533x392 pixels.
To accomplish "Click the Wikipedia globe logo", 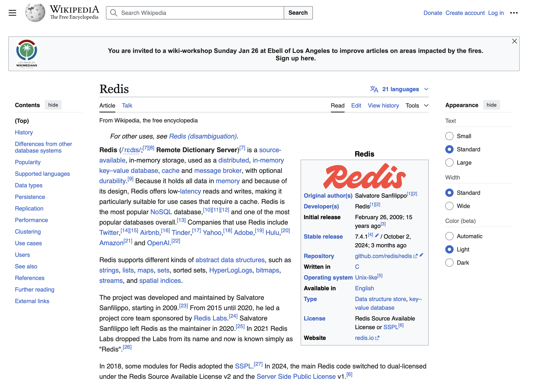I will tap(35, 13).
